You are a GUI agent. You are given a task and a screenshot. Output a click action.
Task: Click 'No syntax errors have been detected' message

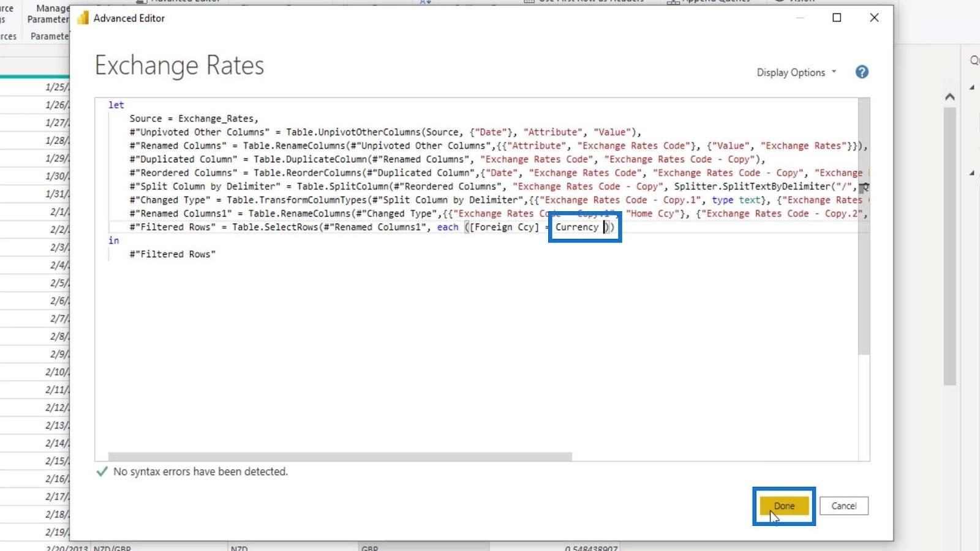tap(200, 471)
